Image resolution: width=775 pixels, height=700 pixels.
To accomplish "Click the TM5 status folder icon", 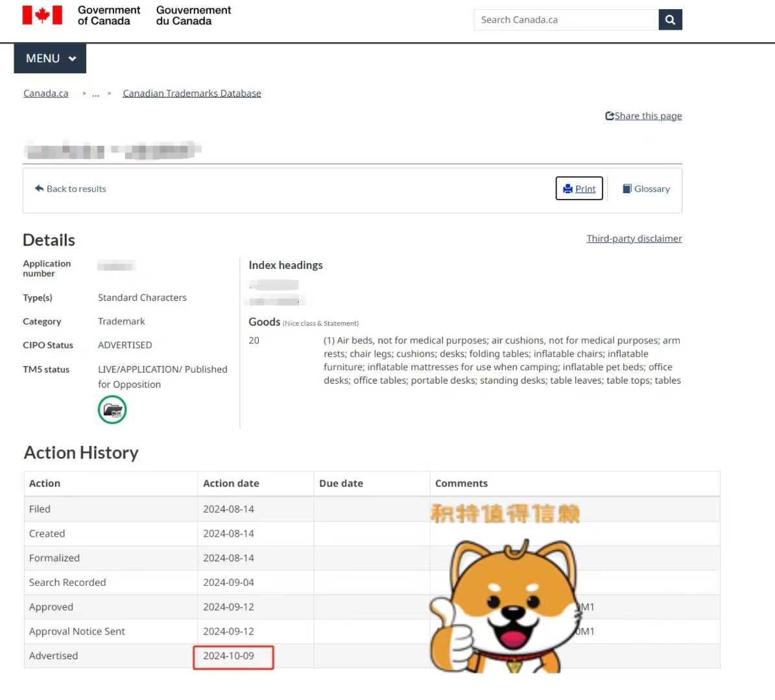I will coord(112,410).
